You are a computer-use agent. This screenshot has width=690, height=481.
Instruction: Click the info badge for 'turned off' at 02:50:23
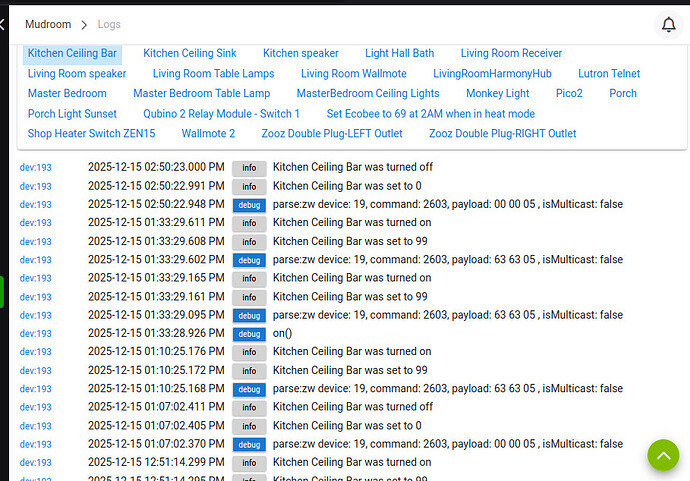click(x=249, y=168)
